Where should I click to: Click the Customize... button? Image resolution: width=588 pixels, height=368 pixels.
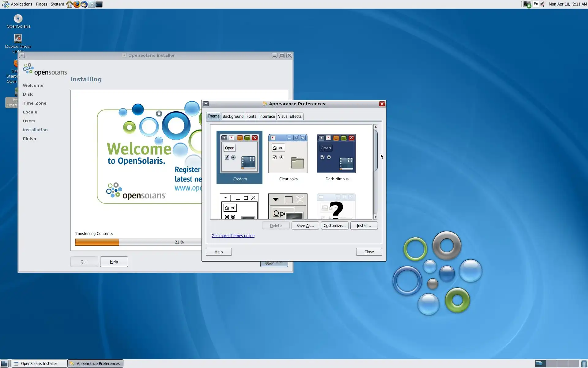pyautogui.click(x=334, y=225)
